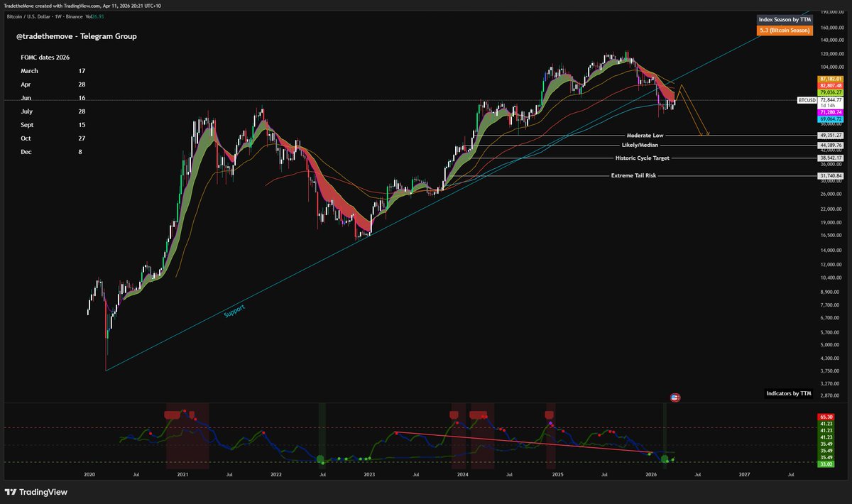Click the March row in FOMC dates
This screenshot has height=504, width=852.
53,71
